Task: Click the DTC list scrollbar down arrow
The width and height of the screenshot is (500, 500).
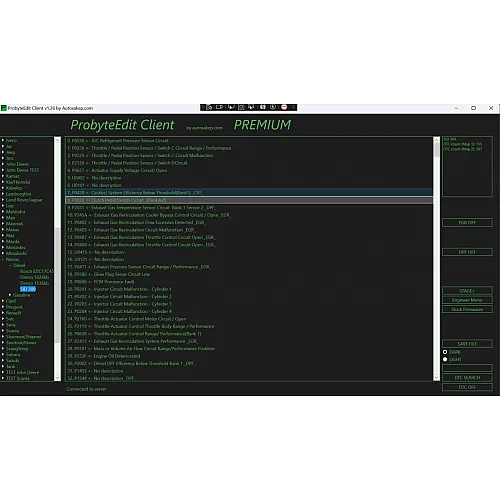Action: (x=436, y=377)
